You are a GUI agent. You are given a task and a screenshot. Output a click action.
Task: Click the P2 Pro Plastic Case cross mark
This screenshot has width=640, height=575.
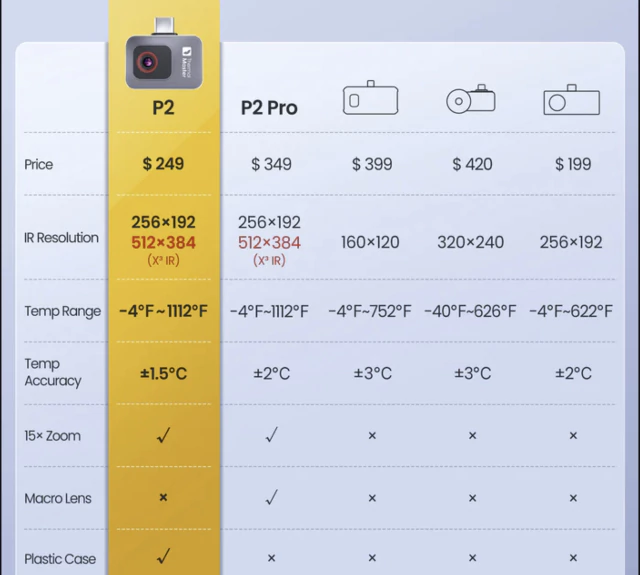[271, 558]
